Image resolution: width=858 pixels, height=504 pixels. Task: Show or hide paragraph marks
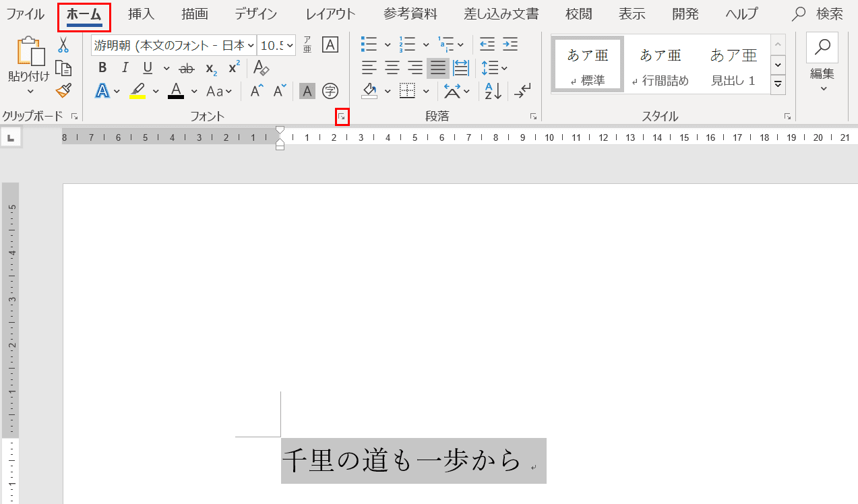click(522, 91)
